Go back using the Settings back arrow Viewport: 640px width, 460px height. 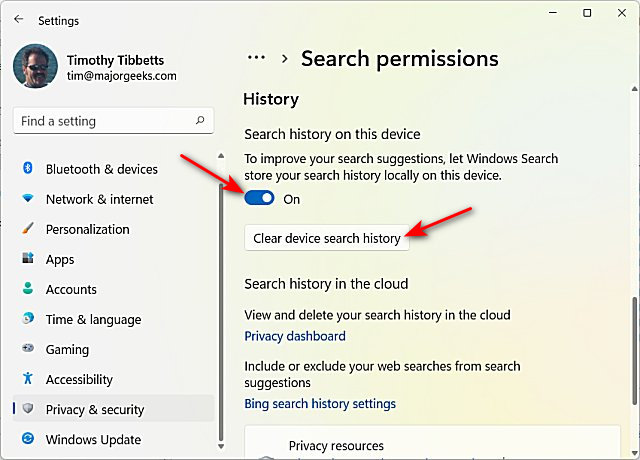pos(19,19)
